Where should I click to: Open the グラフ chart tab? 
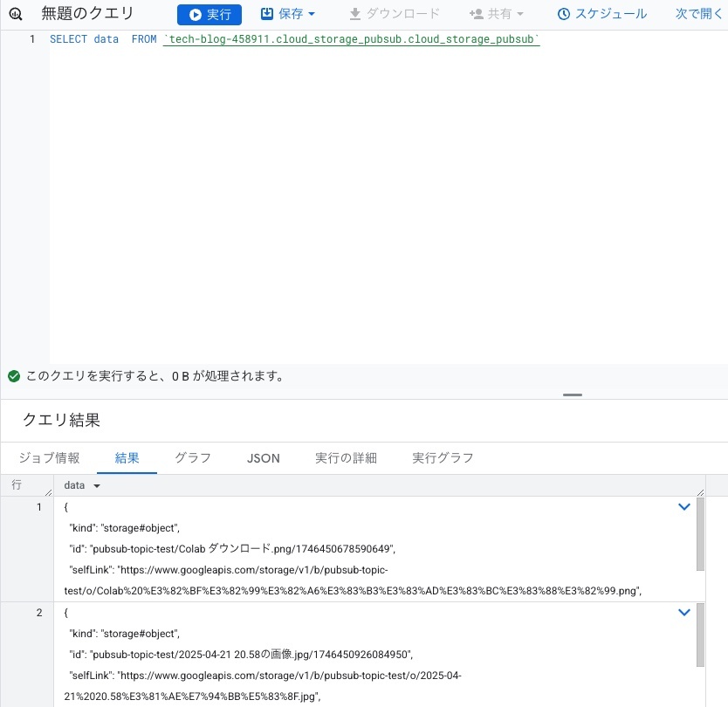click(x=193, y=458)
